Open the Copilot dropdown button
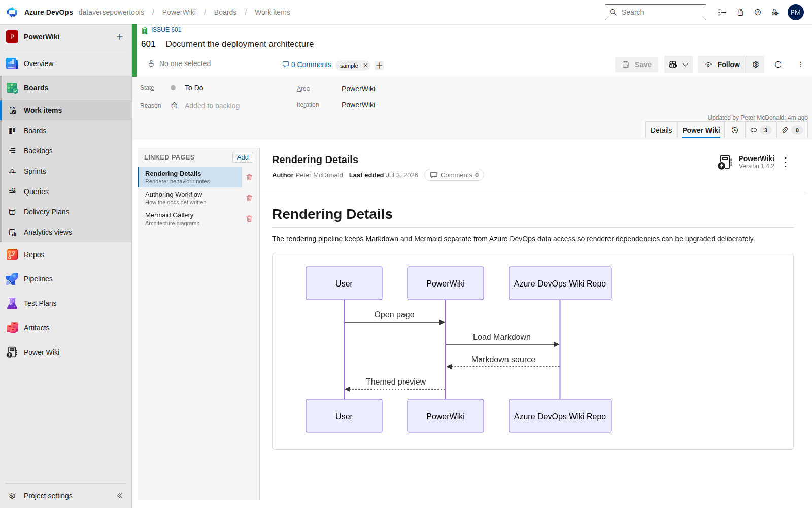The height and width of the screenshot is (508, 812). point(679,65)
